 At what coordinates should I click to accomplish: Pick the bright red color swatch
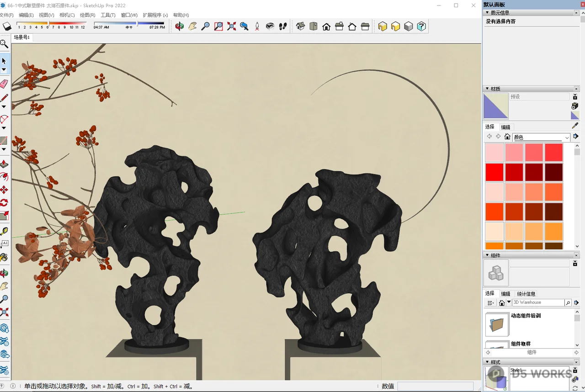tap(495, 172)
